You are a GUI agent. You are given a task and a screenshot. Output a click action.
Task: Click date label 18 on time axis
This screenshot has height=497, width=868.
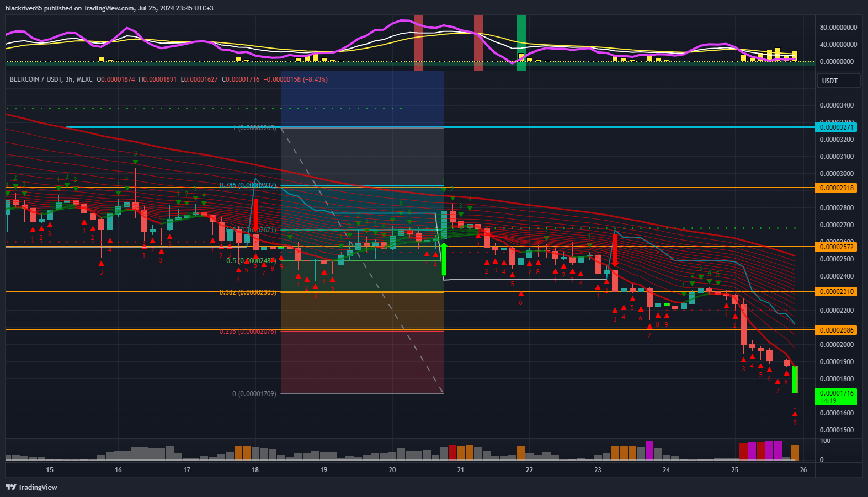tap(255, 470)
